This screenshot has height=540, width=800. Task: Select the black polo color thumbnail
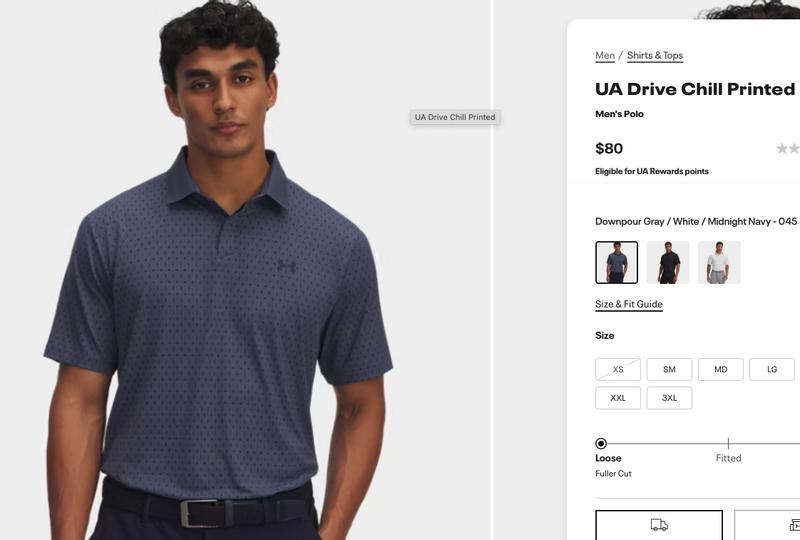(668, 262)
